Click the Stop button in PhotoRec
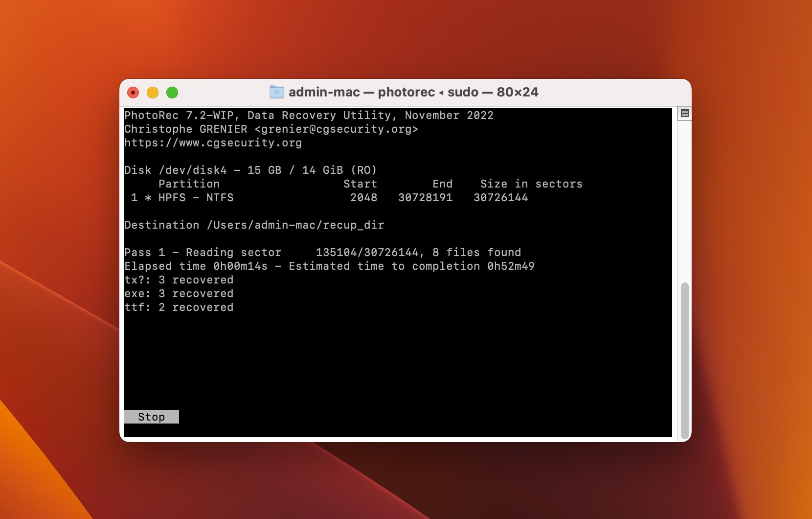812x519 pixels. pos(152,417)
